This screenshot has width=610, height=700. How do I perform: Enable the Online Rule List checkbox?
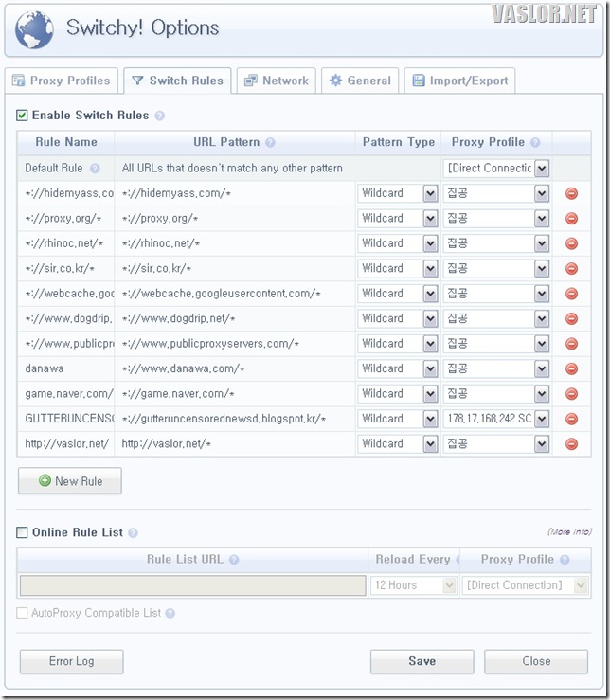22,533
